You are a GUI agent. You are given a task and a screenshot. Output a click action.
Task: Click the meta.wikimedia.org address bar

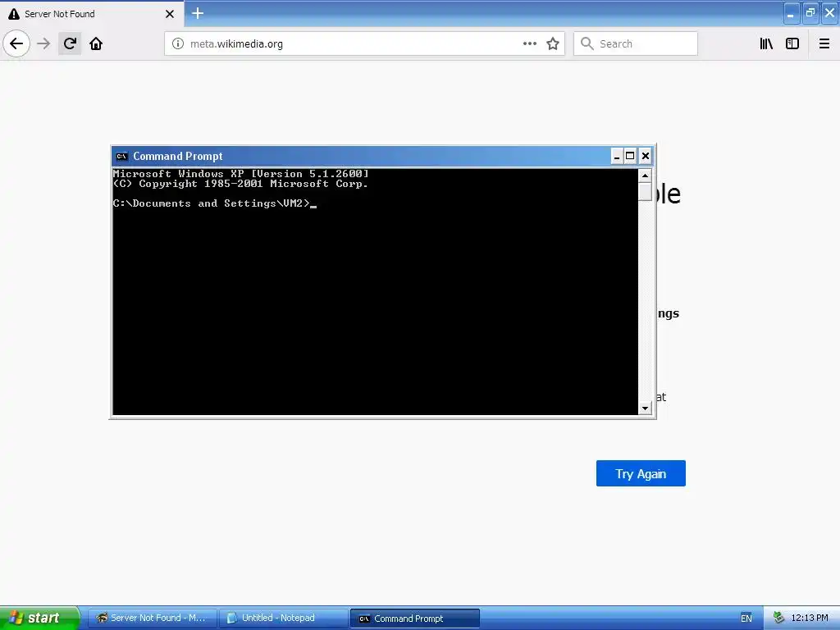coord(364,44)
